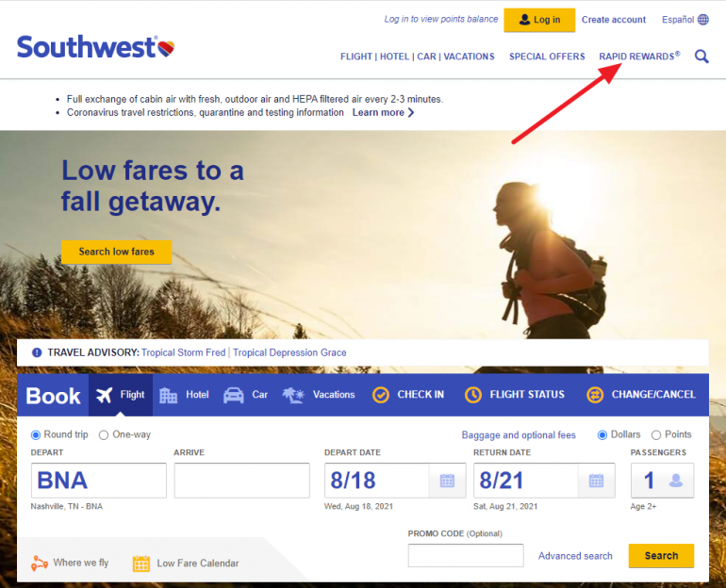Expand the Special Offers menu
This screenshot has height=588, width=726.
coord(547,57)
